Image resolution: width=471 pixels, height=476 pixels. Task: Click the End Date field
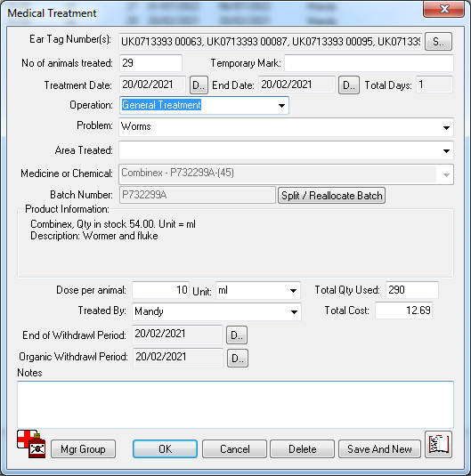click(296, 85)
